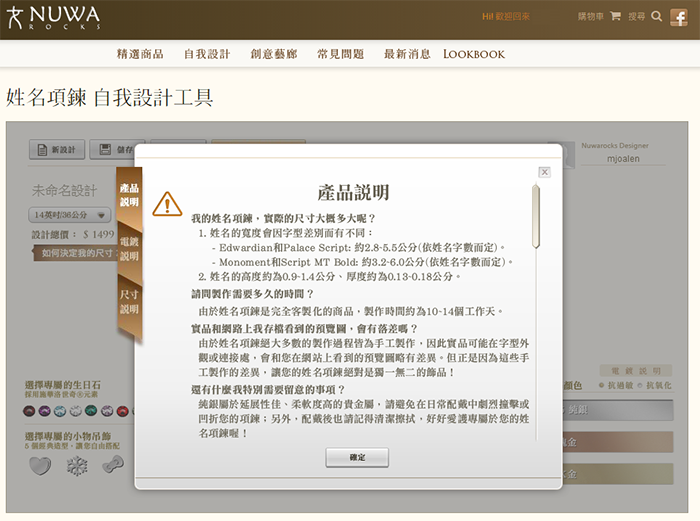Viewport: 700px width, 521px height.
Task: Select the pale lavender birthstone
Action: point(107,411)
